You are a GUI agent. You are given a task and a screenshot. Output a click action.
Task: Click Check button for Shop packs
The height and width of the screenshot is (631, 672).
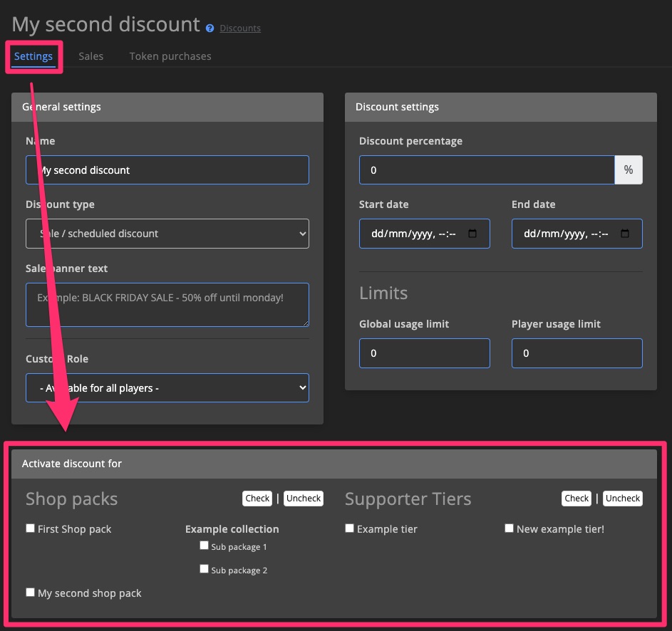(257, 498)
